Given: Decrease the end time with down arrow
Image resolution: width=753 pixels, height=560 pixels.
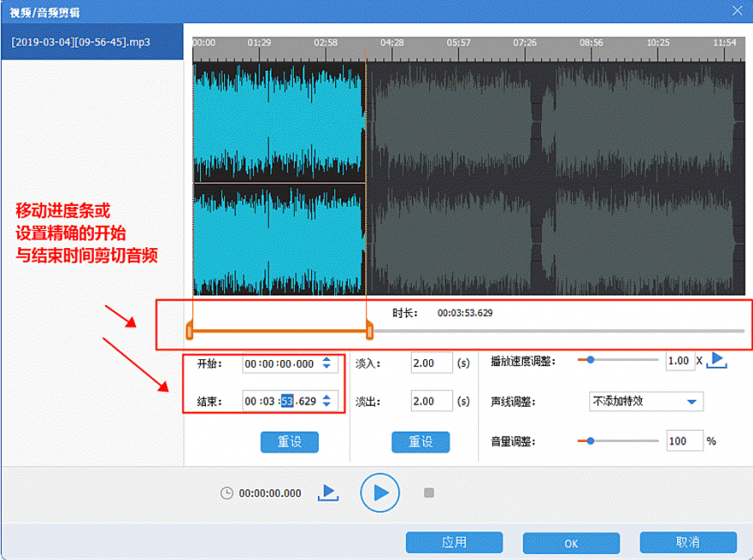Looking at the screenshot, I should click(x=327, y=404).
